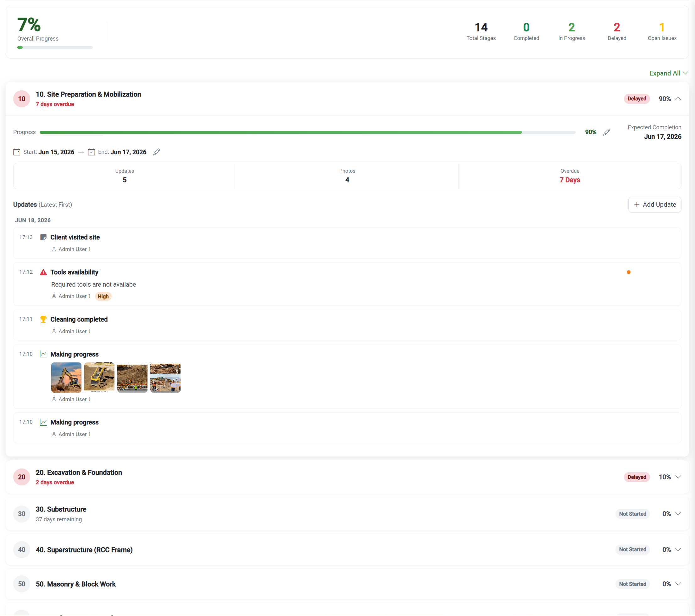This screenshot has width=695, height=616.
Task: Expand Excavation & Foundation stage chevron
Action: pos(678,477)
